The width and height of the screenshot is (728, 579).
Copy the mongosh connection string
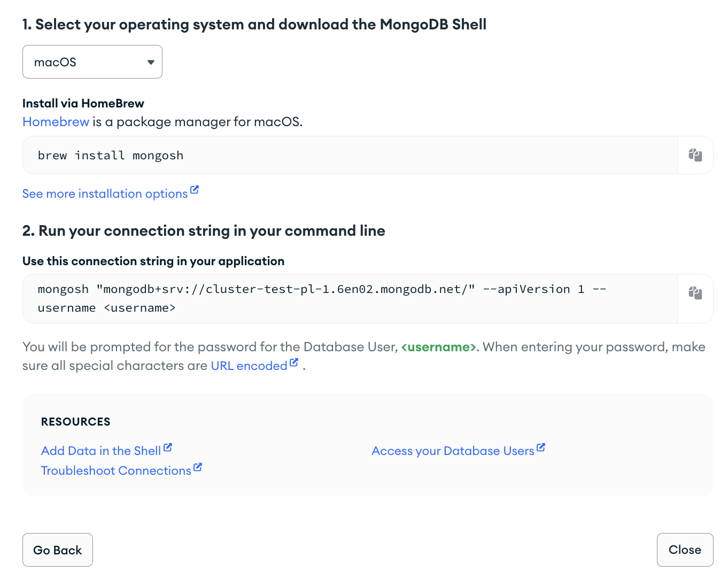tap(695, 293)
